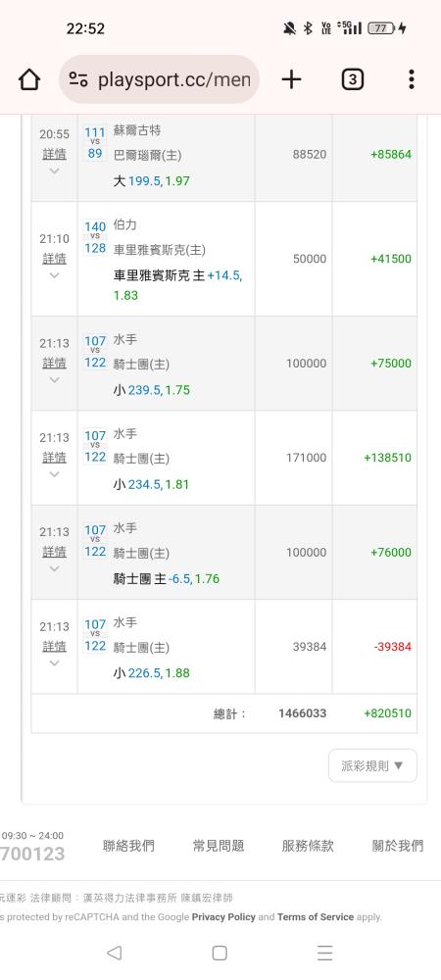Open Terms of Service link
The image size is (441, 980).
pyautogui.click(x=316, y=917)
